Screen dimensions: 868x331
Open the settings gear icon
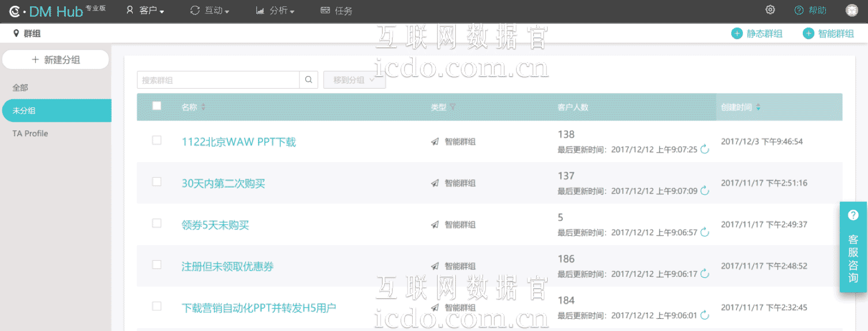(770, 10)
